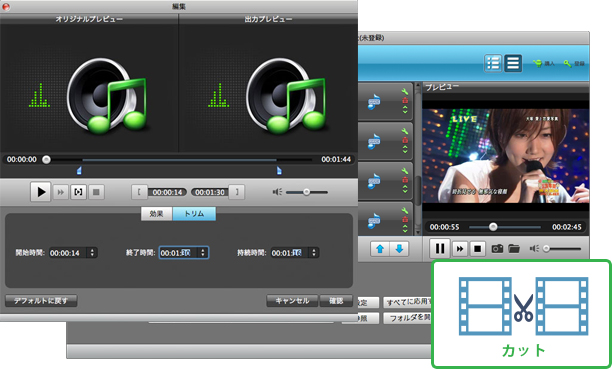
Task: Click the 開始時間 stepper arrows
Action: coord(93,253)
